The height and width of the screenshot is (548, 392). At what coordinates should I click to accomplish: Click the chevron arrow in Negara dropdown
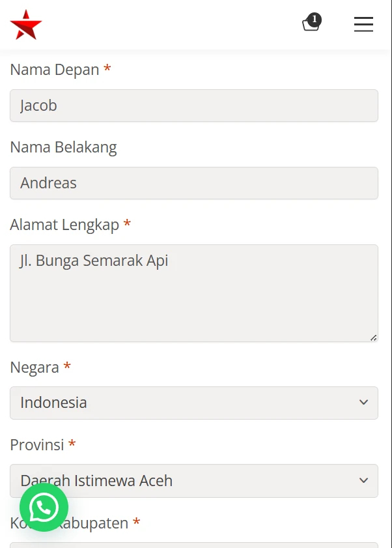(363, 403)
